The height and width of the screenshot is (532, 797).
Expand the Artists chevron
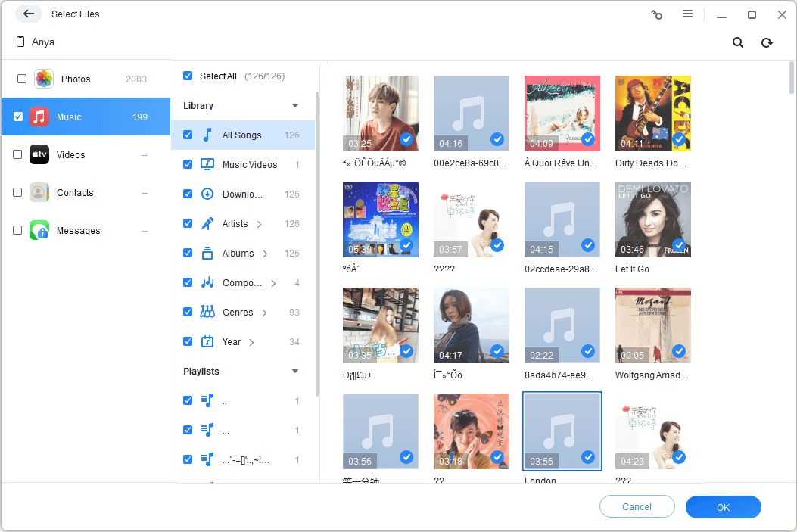[259, 224]
